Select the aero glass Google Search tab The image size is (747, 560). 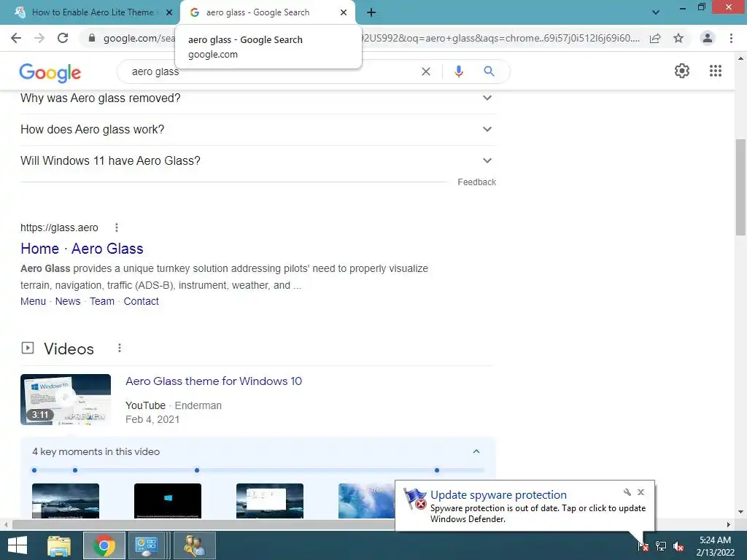[258, 12]
